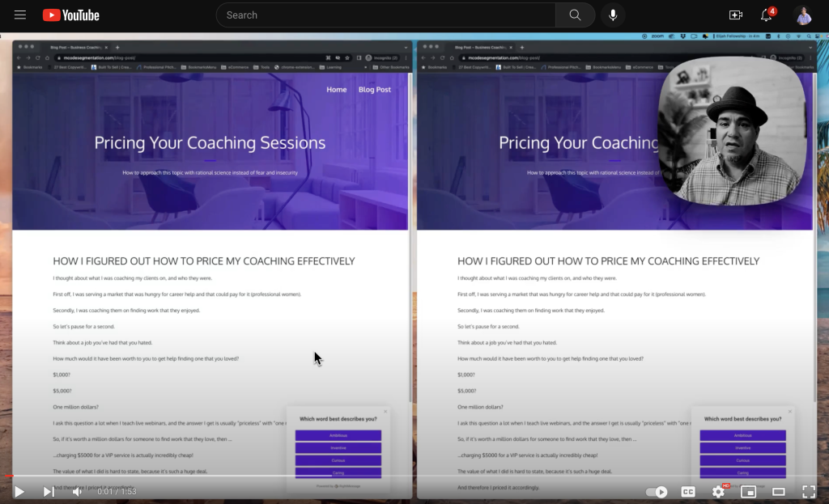
Task: Mute the video using the speaker icon
Action: click(x=78, y=491)
